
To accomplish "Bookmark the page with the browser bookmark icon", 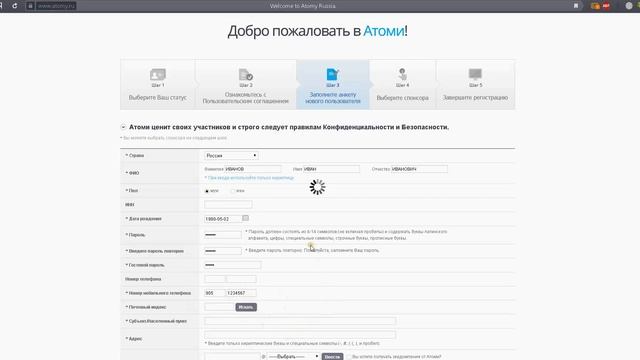I will 576,6.
